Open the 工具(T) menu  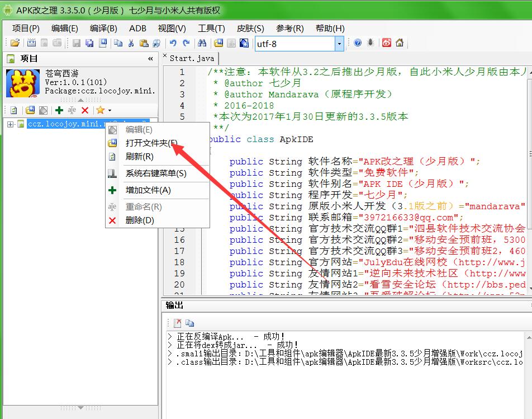coord(211,28)
